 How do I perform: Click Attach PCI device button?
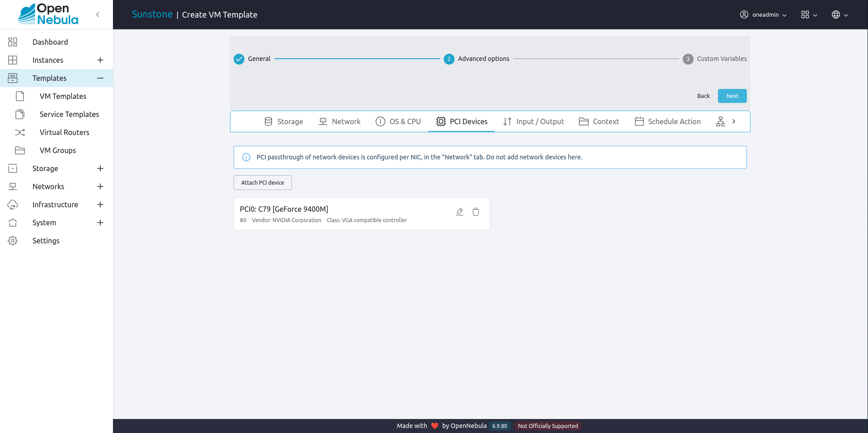coord(263,182)
